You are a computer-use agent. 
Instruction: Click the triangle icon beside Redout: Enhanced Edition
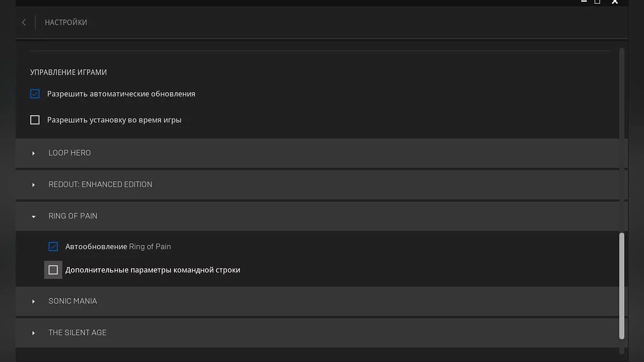(33, 185)
